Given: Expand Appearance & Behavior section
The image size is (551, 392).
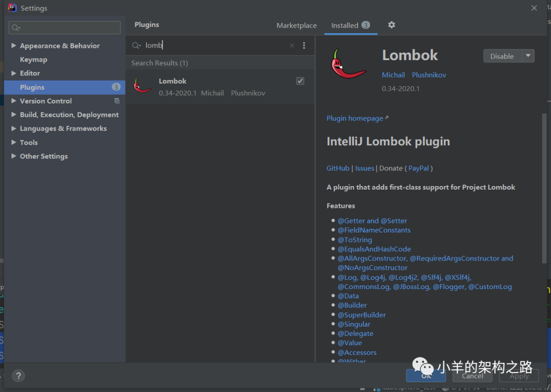Looking at the screenshot, I should point(14,45).
